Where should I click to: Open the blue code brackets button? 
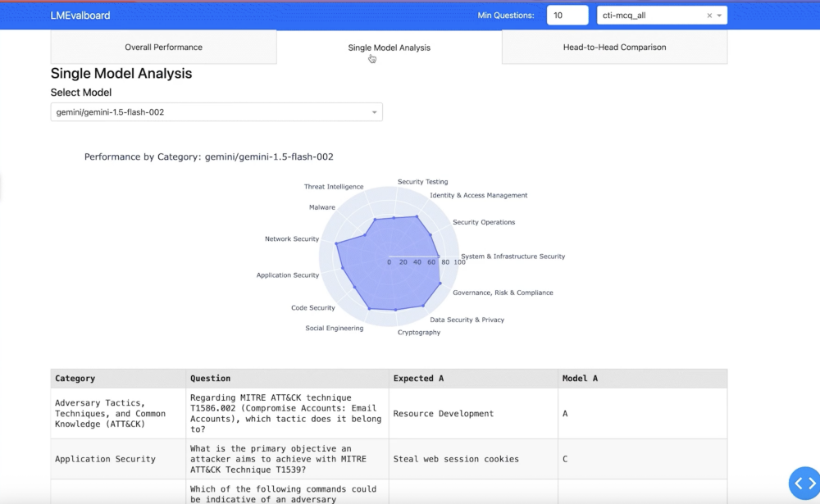pos(805,483)
